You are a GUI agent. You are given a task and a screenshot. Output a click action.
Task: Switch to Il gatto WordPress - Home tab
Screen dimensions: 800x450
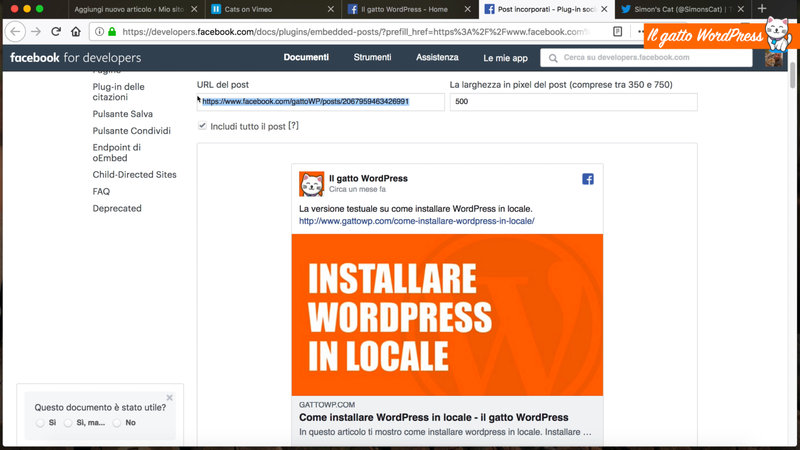point(404,9)
